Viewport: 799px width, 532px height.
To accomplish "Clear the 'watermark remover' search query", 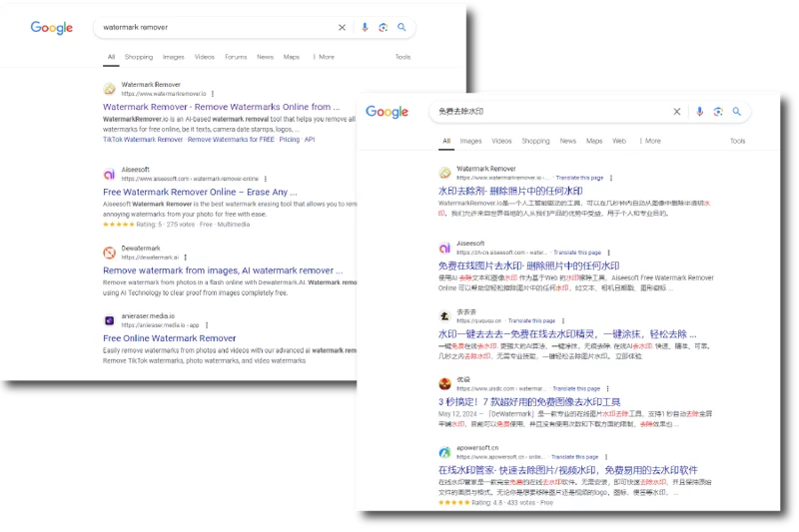I will click(x=342, y=28).
